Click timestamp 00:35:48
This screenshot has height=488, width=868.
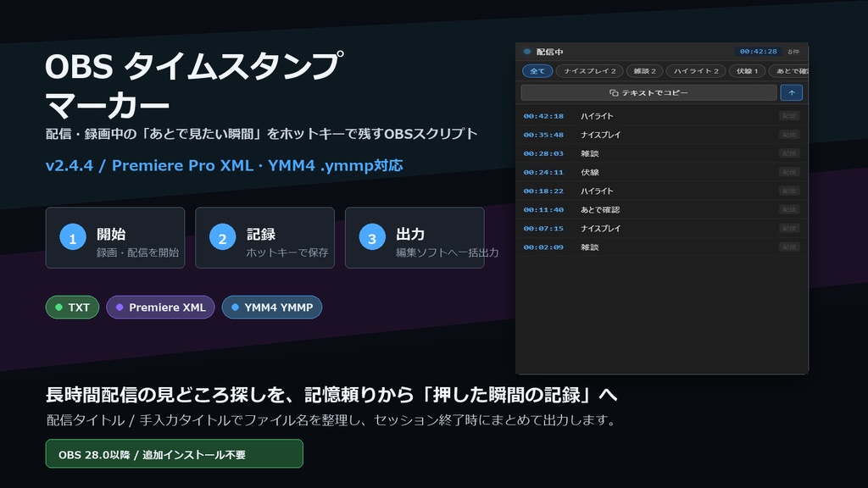[543, 135]
